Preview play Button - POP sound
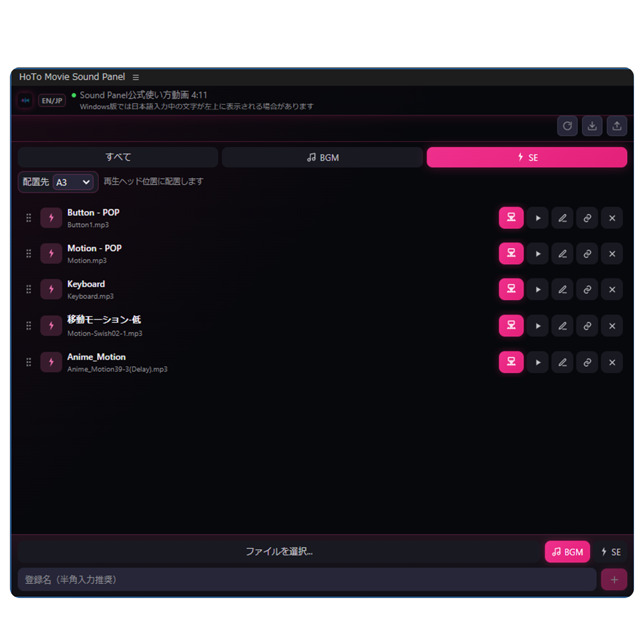Viewport: 644px width, 644px height. [538, 218]
